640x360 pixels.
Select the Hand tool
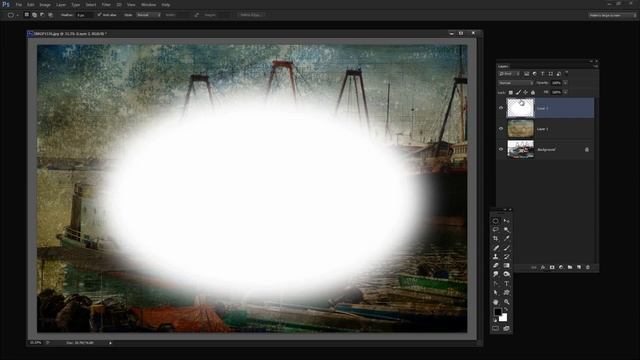pos(496,302)
